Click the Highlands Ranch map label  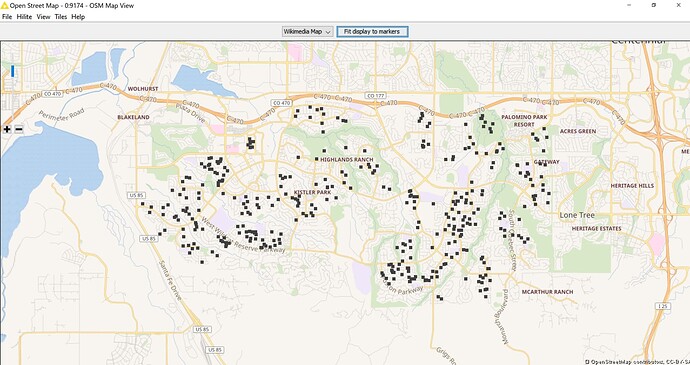pos(347,159)
